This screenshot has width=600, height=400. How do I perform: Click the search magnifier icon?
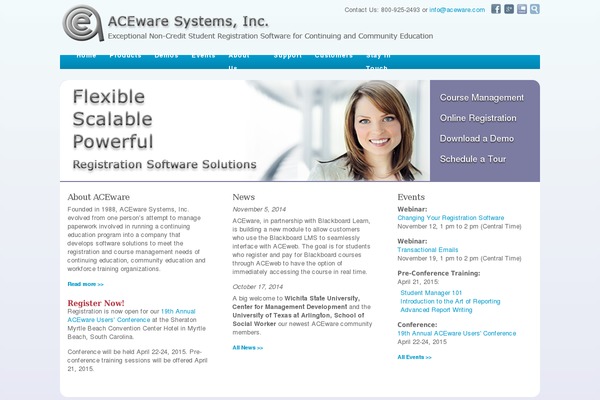point(535,9)
